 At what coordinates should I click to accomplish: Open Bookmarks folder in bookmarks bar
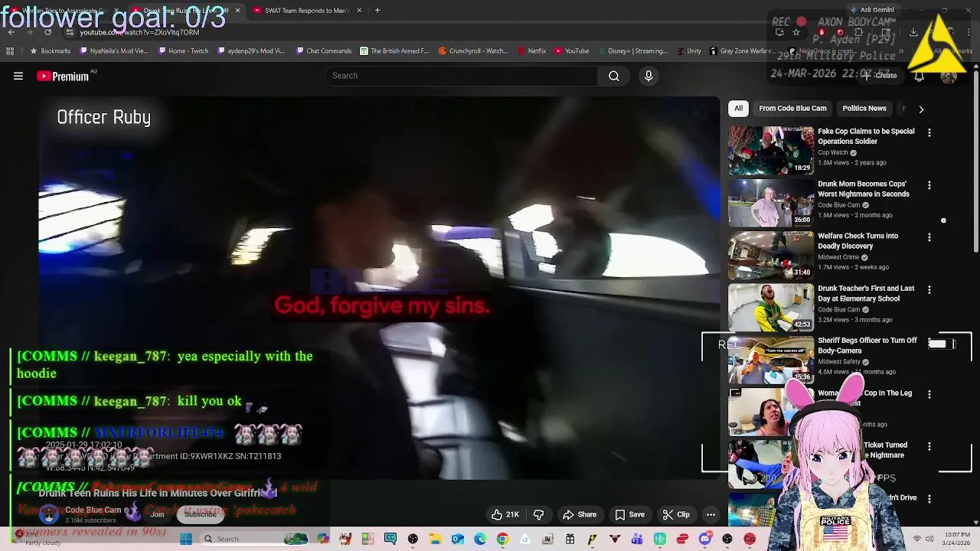pos(50,51)
